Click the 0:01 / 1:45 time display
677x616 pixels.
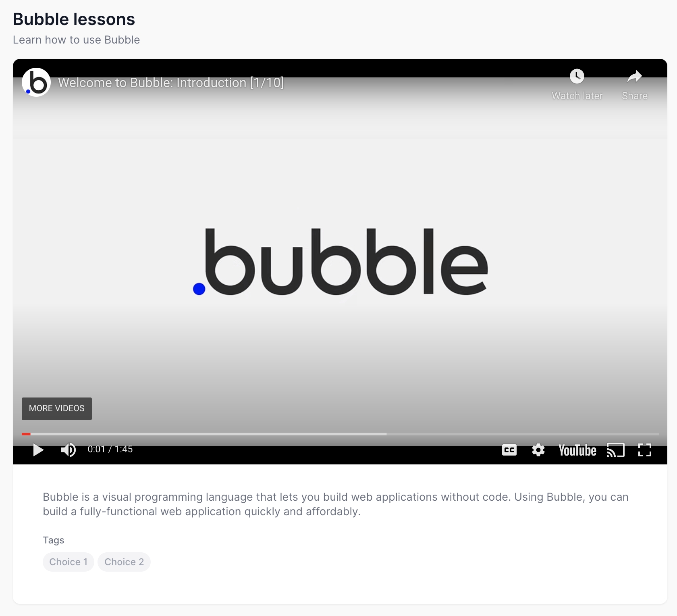pos(110,450)
